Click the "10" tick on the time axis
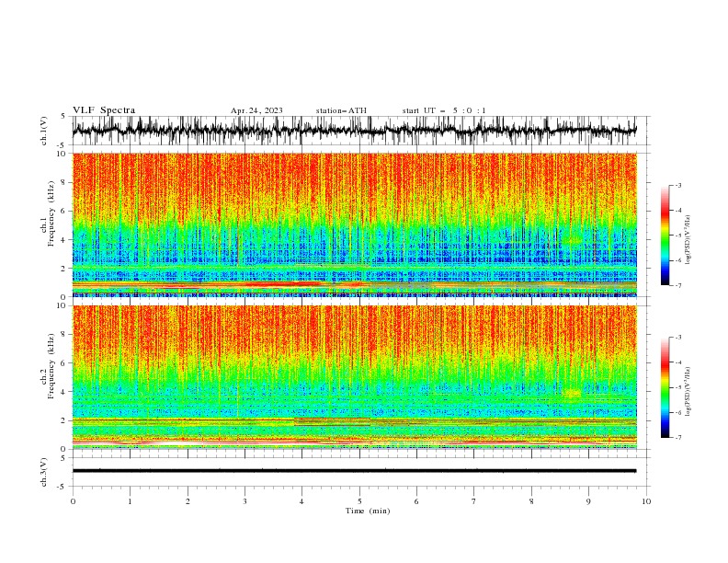This screenshot has width=728, height=563. pyautogui.click(x=646, y=501)
